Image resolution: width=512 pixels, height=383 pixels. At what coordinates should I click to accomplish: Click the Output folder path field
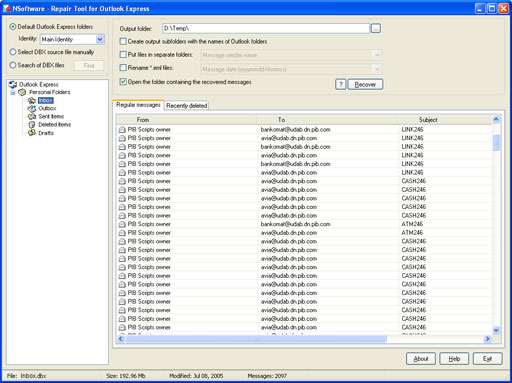point(266,28)
